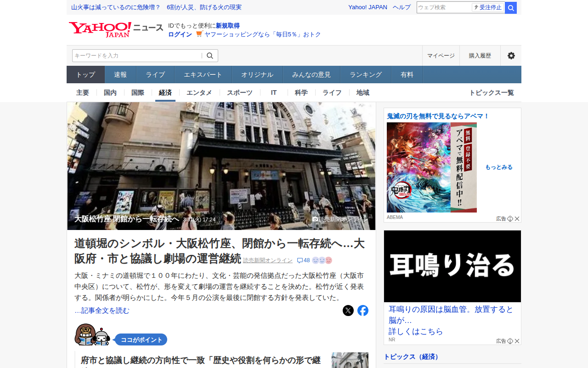The image size is (588, 368).
Task: Click the reading mascot characters icon
Action: 92,335
